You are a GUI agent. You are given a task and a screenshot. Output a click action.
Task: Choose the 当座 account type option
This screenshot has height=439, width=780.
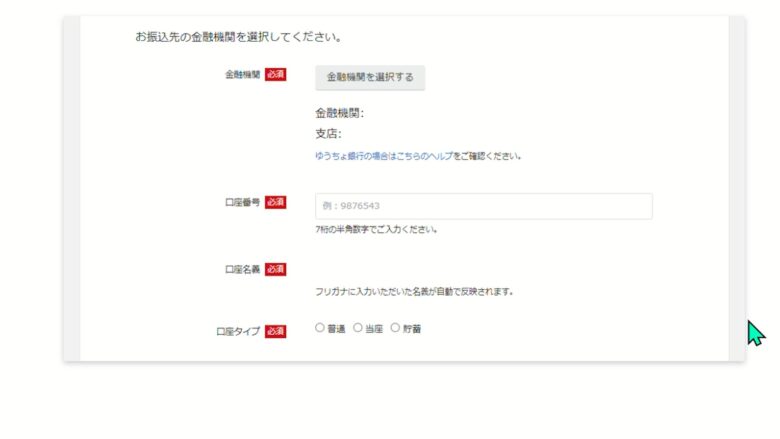point(358,327)
